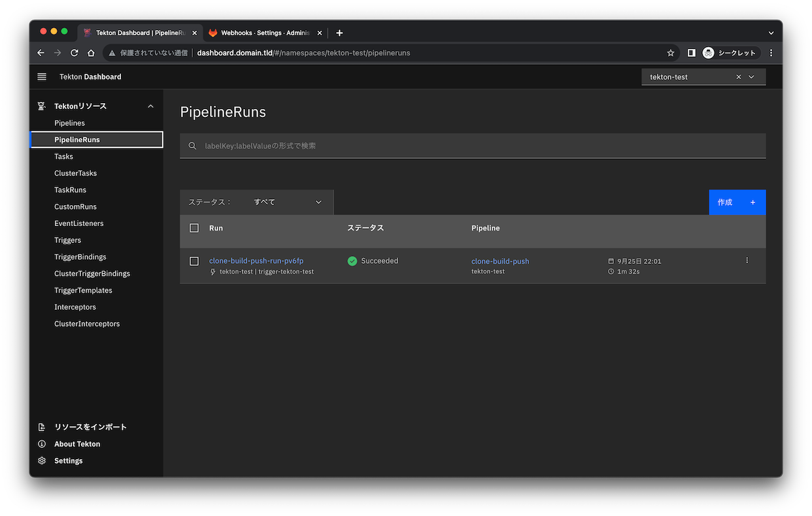The image size is (812, 516).
Task: Click the ステータス column header
Action: tap(365, 228)
